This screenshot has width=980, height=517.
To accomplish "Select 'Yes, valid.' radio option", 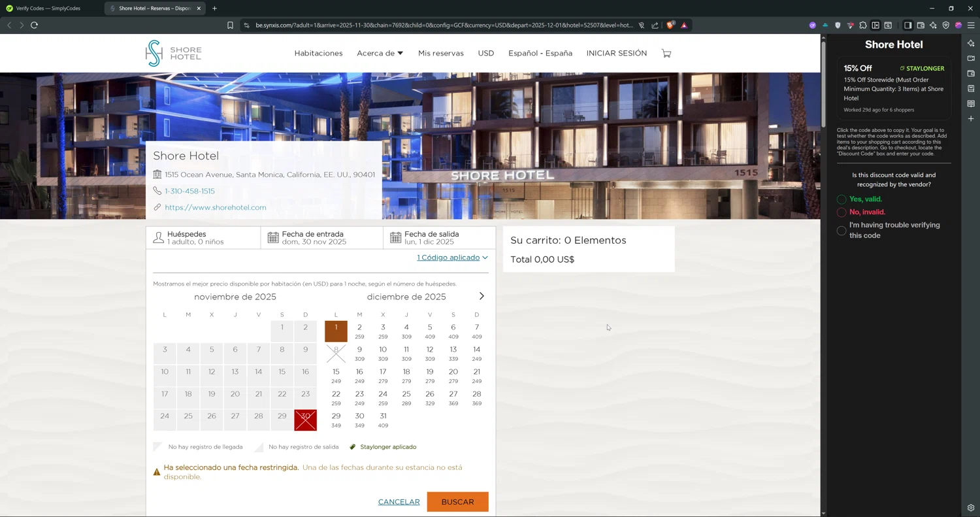I will [x=841, y=199].
